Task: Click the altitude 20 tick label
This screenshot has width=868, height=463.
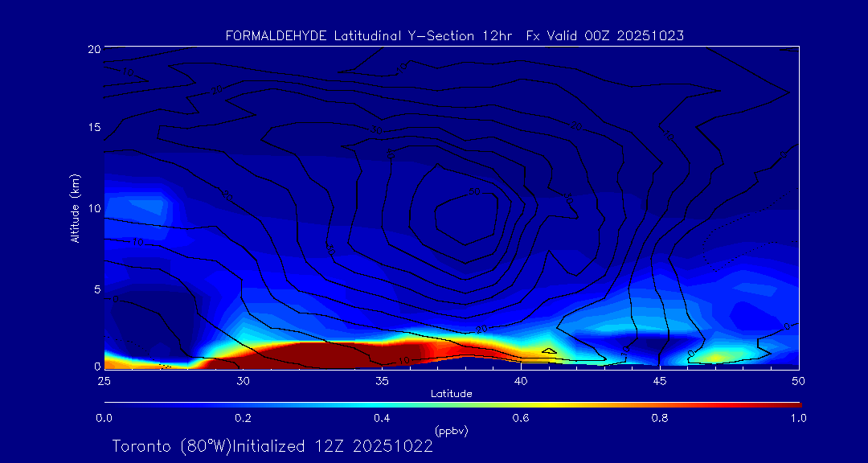Action: 93,49
